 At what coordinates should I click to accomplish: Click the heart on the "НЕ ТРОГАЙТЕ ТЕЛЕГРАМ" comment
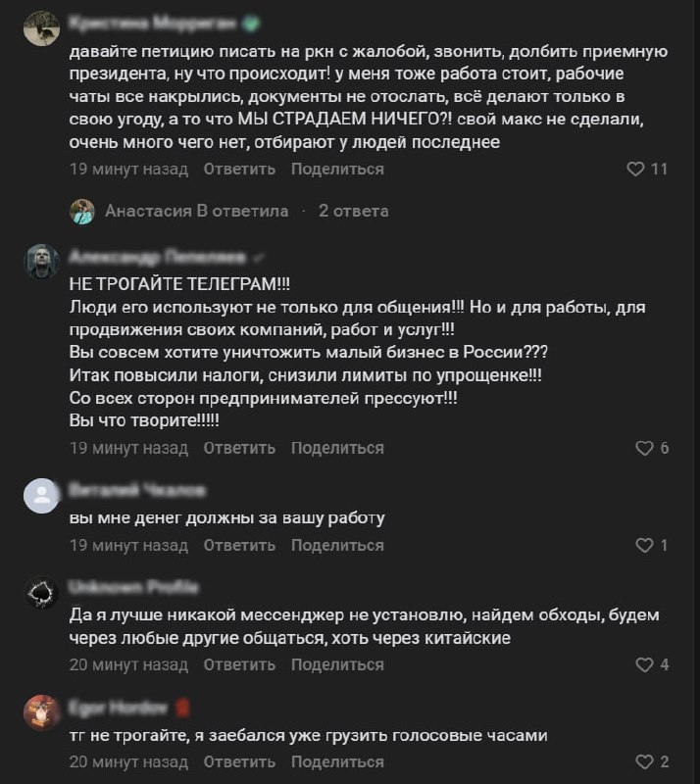point(644,448)
